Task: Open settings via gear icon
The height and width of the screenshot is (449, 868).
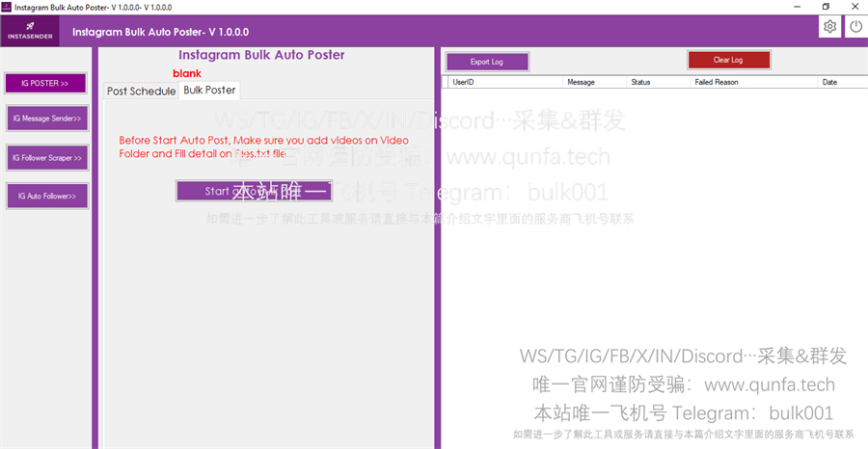Action: coord(829,26)
